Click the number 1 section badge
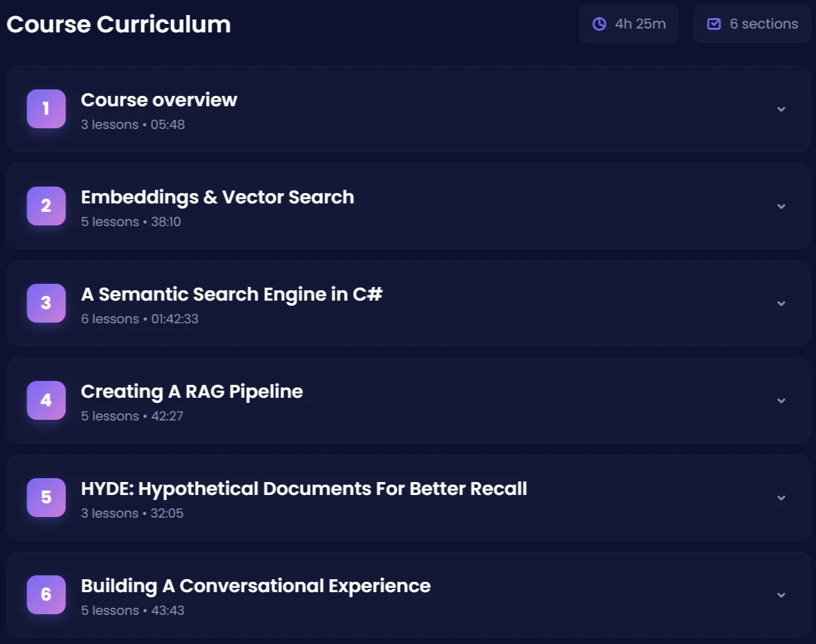 point(46,109)
